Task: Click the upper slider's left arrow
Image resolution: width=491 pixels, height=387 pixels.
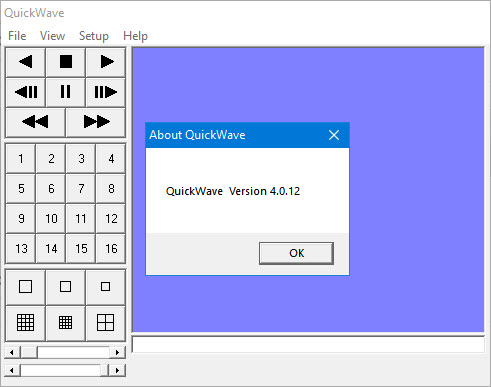Action: (x=12, y=352)
